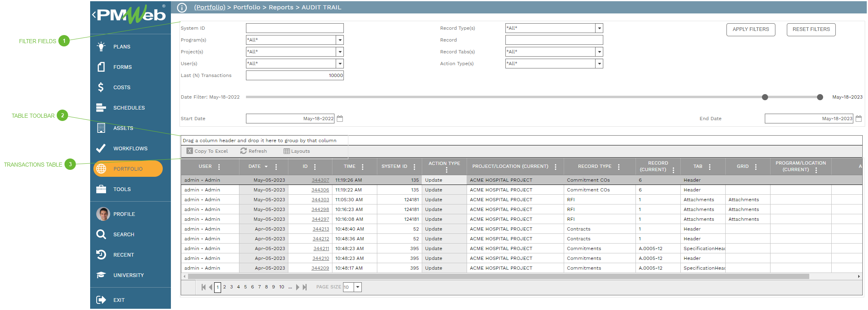Click the left date filter slider handle
Image resolution: width=868 pixels, height=310 pixels.
click(765, 97)
